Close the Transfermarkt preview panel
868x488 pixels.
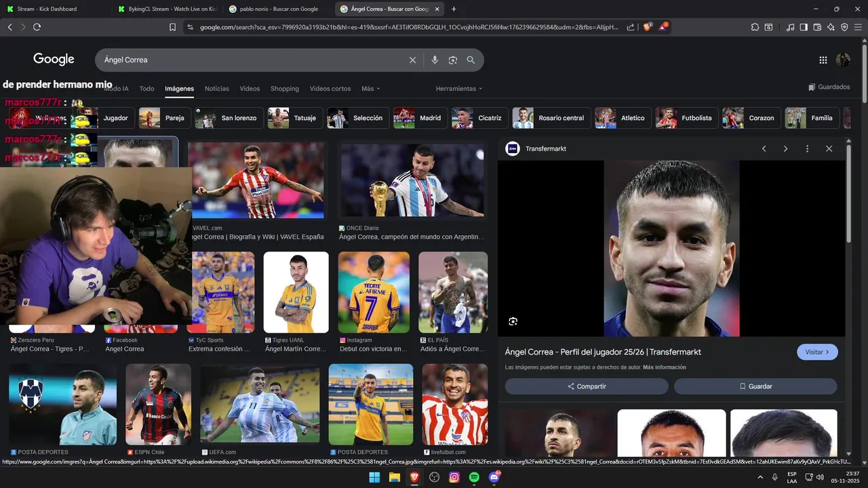pyautogui.click(x=829, y=148)
